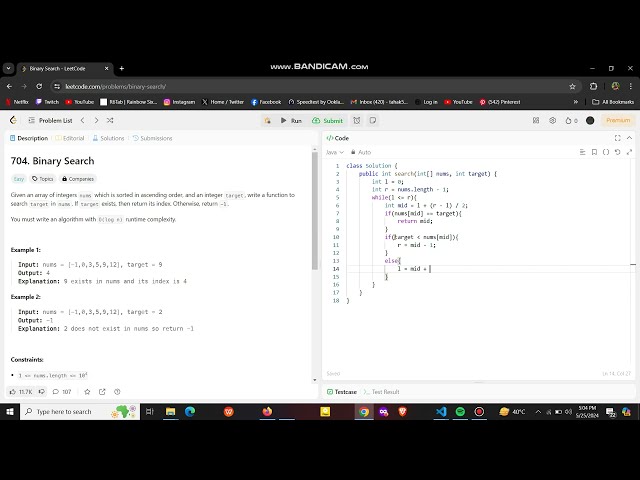Screen dimensions: 640x480
Task: Open the profile avatar menu
Action: click(590, 120)
